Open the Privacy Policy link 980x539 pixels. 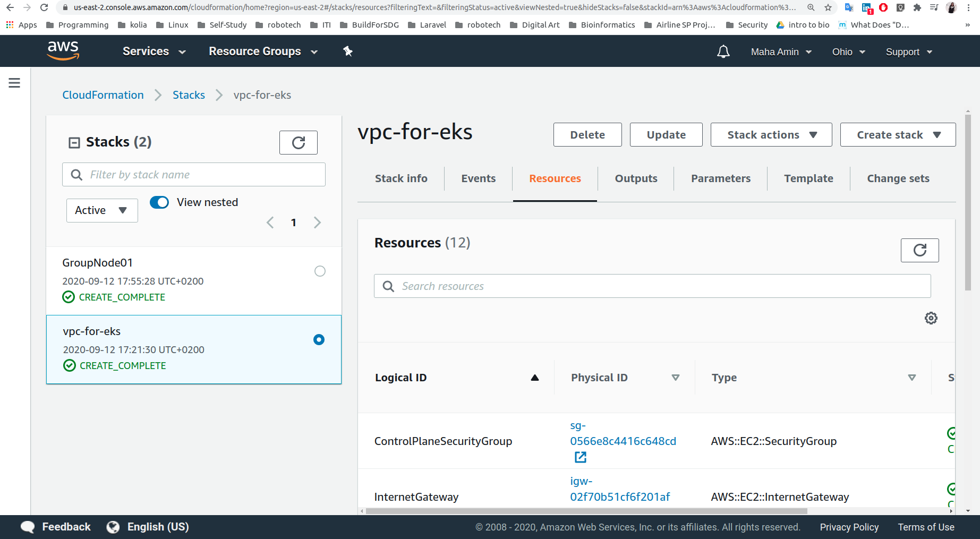click(849, 527)
